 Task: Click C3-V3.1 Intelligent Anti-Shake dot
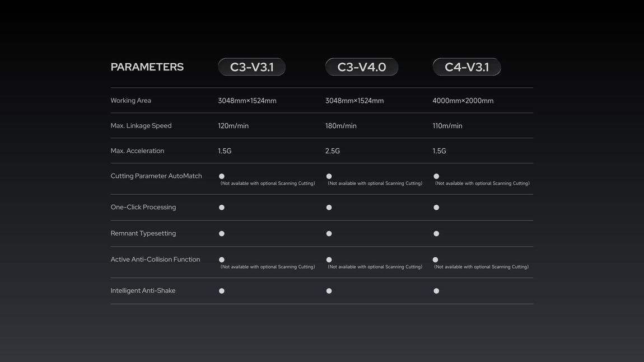(x=222, y=290)
